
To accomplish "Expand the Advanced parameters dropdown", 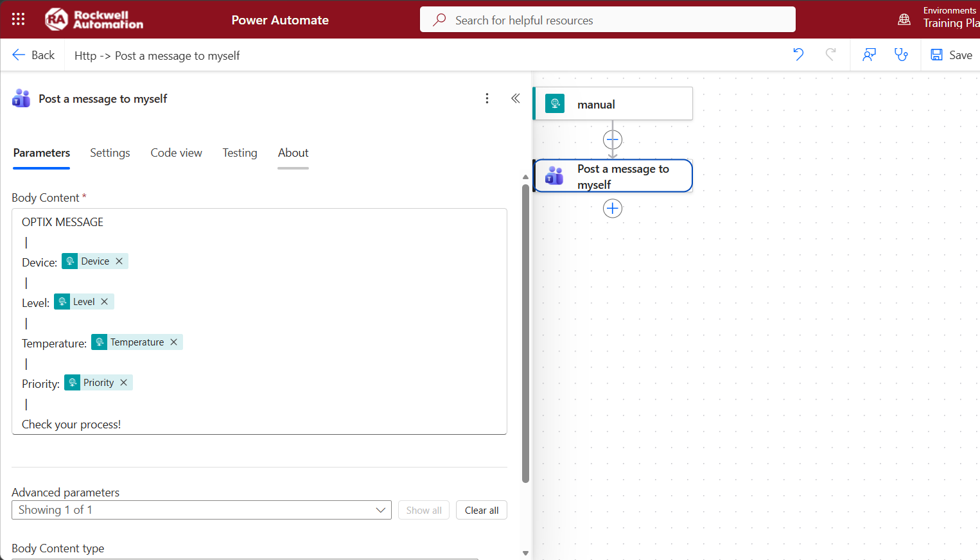I will coord(202,510).
